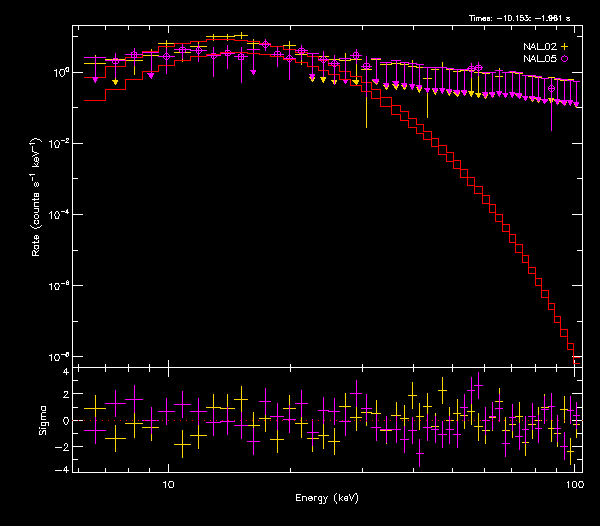600x526 pixels.
Task: Click the 10⁻⁸ tick label on rate axis
Action: [x=59, y=357]
